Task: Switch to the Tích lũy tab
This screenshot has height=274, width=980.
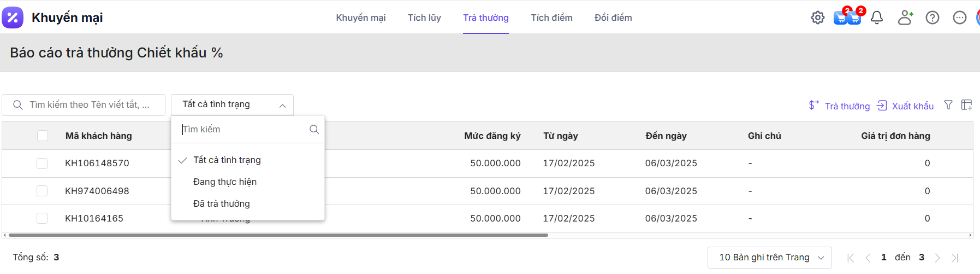Action: [424, 18]
